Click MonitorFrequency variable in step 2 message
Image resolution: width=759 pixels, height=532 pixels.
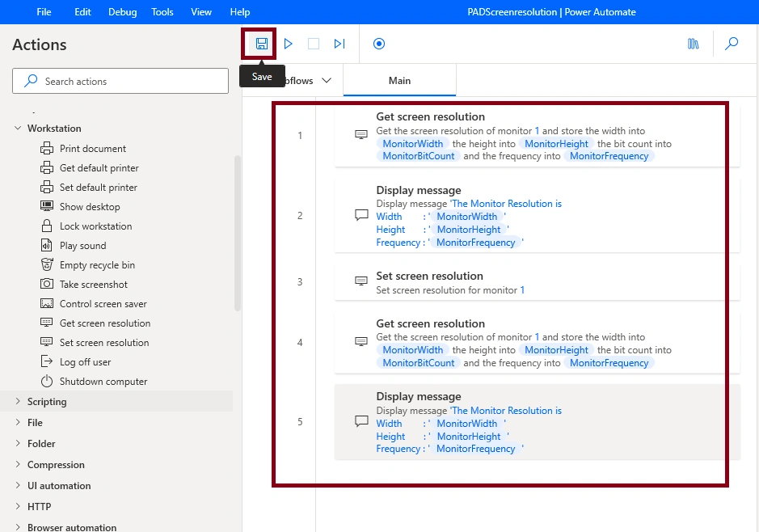[475, 243]
